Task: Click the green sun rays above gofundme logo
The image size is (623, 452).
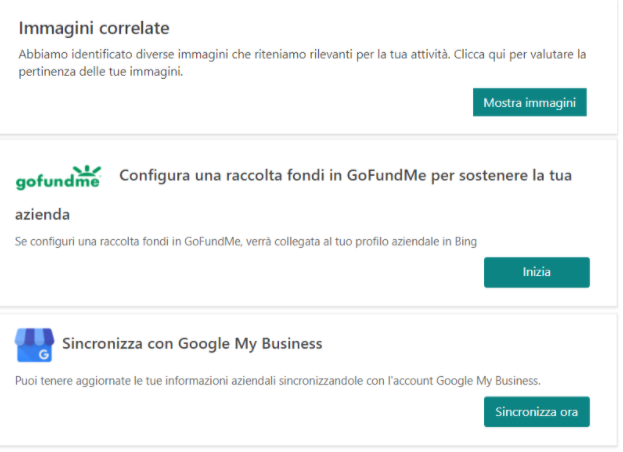Action: coord(87,171)
